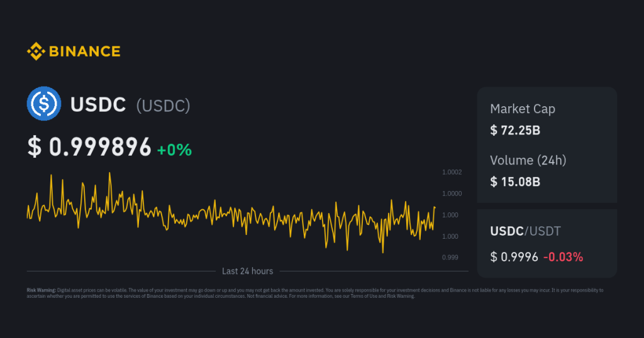The width and height of the screenshot is (644, 338).
Task: Select the USDC coin name heading
Action: [98, 104]
